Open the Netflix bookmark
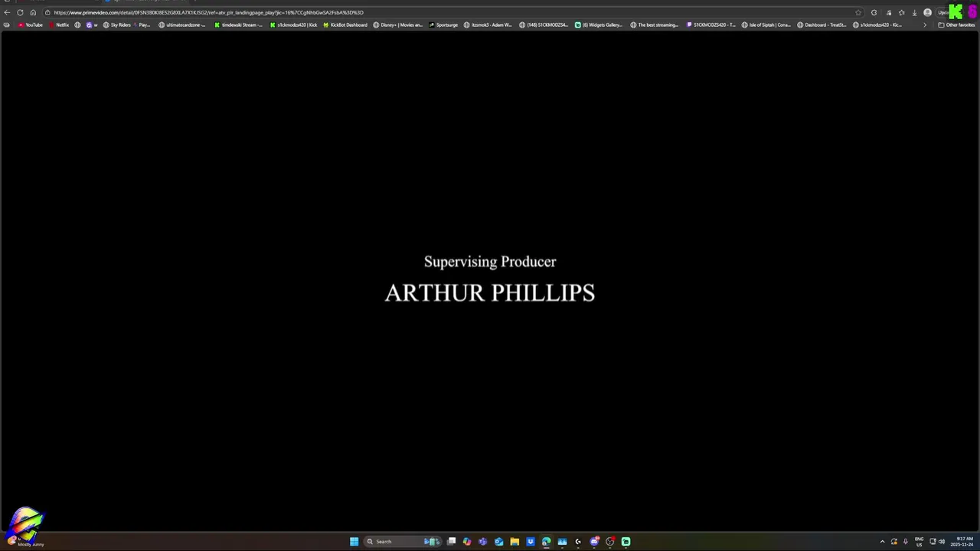This screenshot has height=551, width=980. (x=59, y=24)
